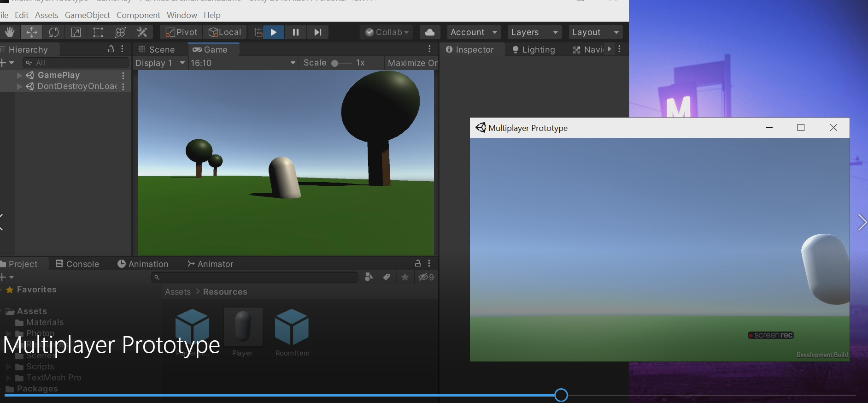The width and height of the screenshot is (868, 403).
Task: Click the Hierarchy search field
Action: [x=76, y=63]
